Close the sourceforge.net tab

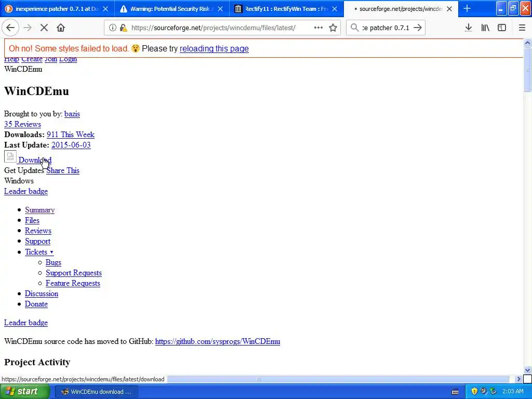pyautogui.click(x=449, y=9)
